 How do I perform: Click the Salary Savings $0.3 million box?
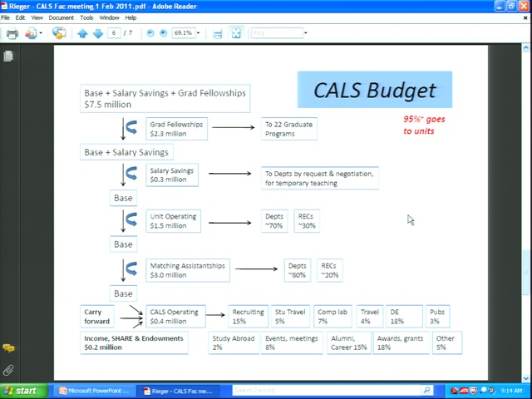[x=172, y=175]
